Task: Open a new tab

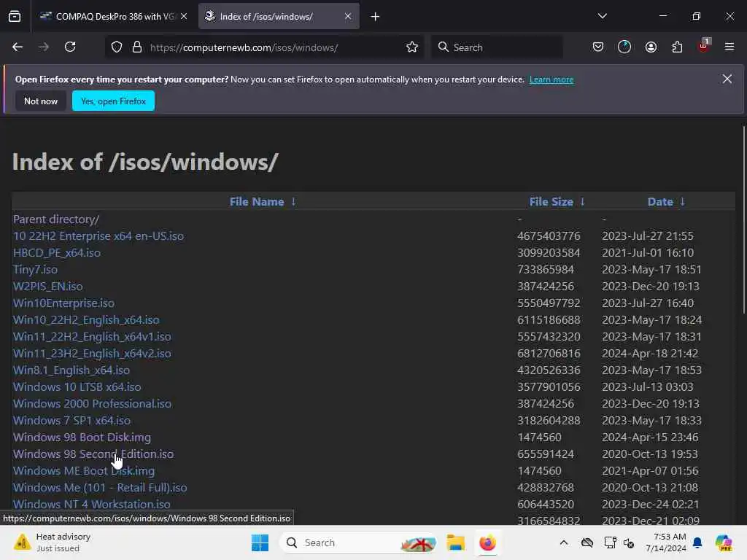Action: (376, 17)
